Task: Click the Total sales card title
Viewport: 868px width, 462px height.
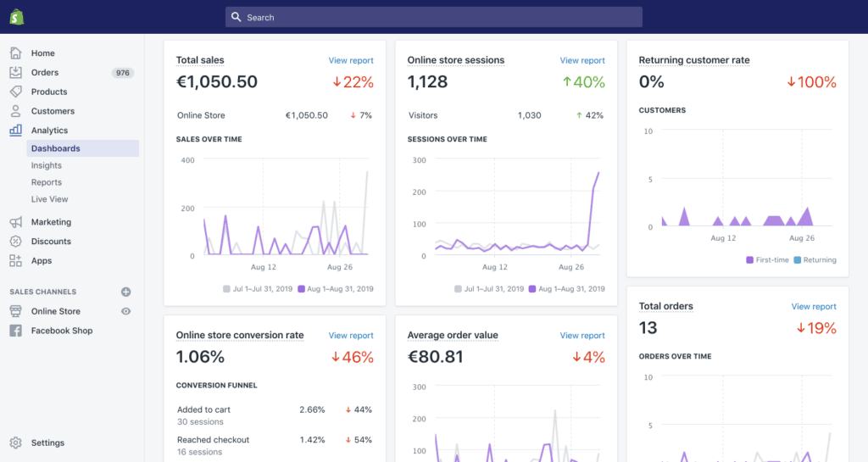Action: click(x=200, y=60)
